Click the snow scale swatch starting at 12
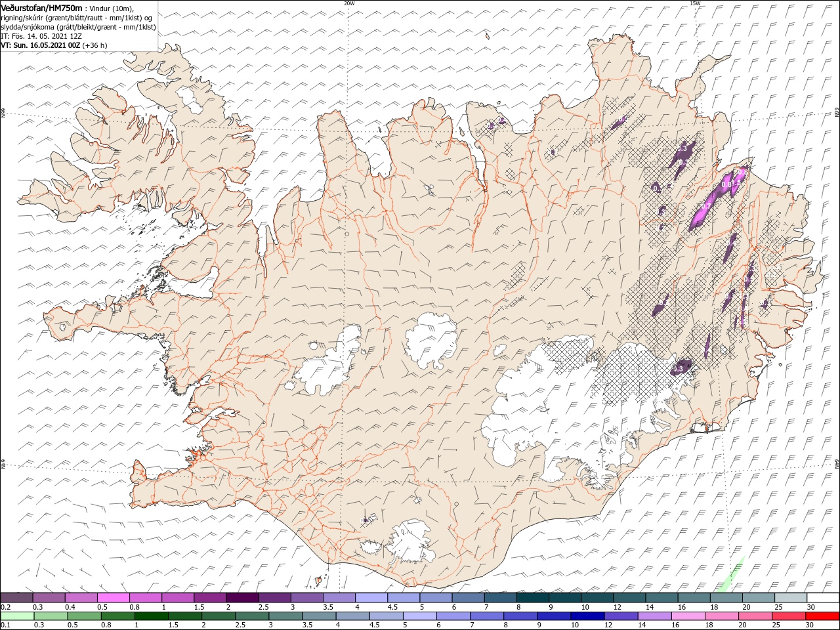 pyautogui.click(x=629, y=598)
